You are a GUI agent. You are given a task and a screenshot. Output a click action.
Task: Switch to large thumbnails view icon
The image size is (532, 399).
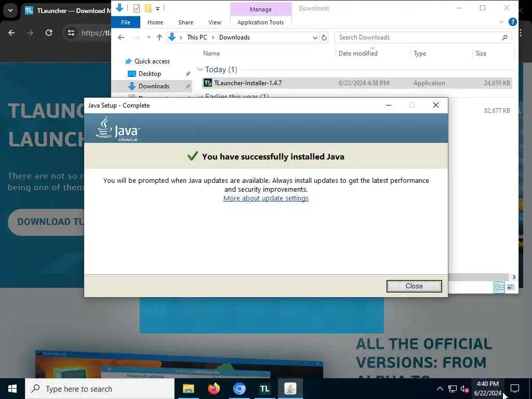click(511, 287)
